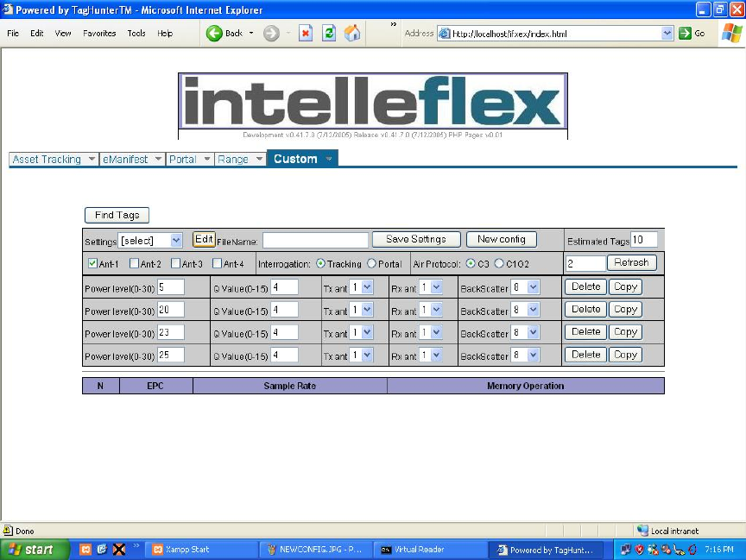Delete the Power level 5 row
This screenshot has width=746, height=560.
click(x=585, y=286)
